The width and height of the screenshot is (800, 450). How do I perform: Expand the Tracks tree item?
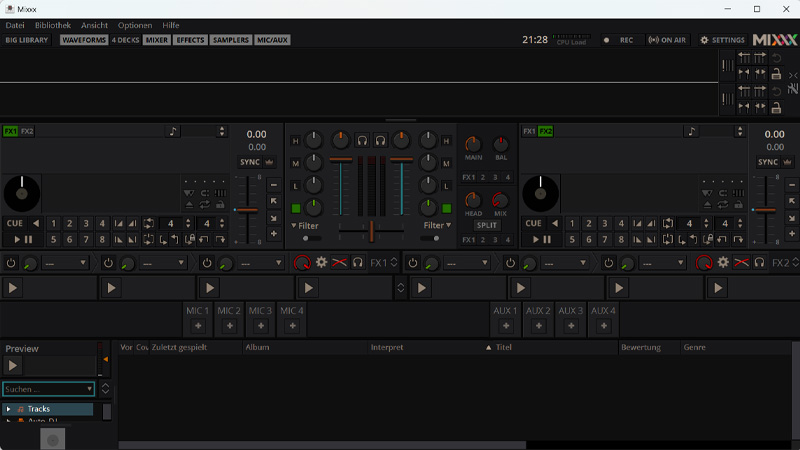click(9, 409)
